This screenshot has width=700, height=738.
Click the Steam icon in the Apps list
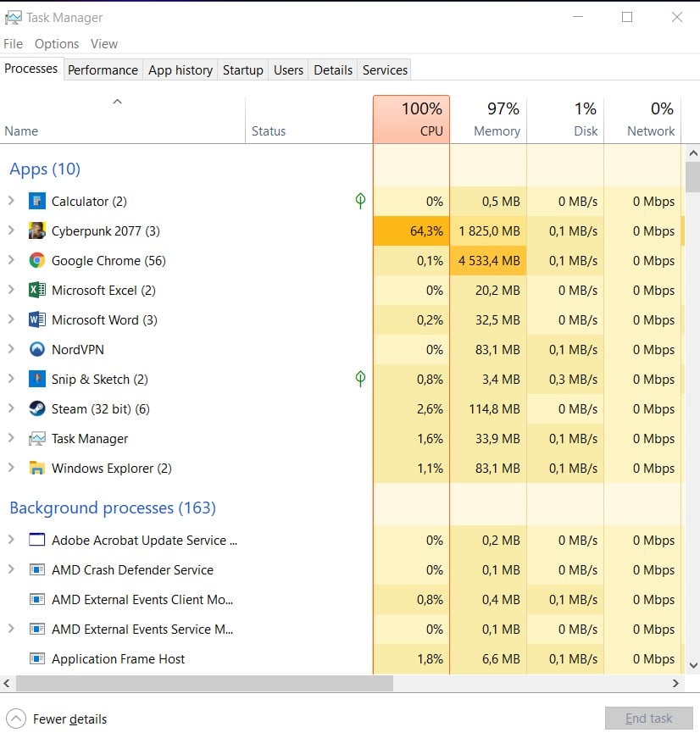(x=37, y=408)
